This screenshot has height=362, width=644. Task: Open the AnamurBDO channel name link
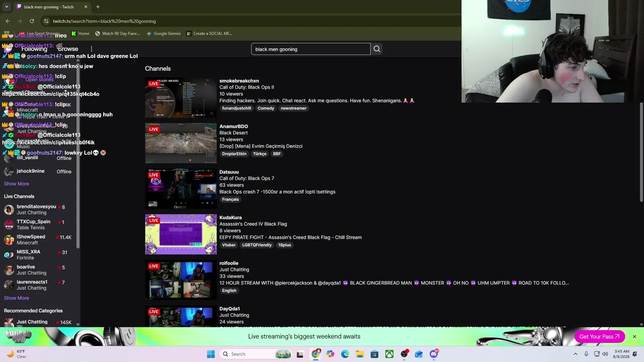pos(233,126)
